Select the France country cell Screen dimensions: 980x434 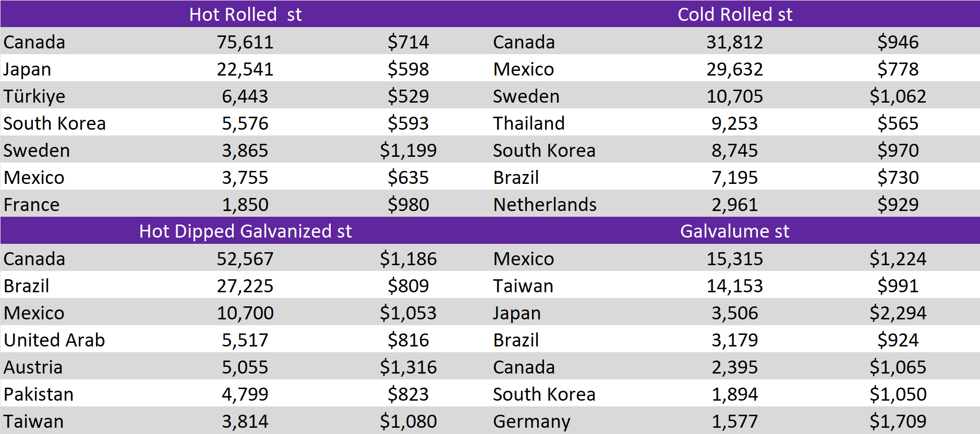tap(32, 205)
